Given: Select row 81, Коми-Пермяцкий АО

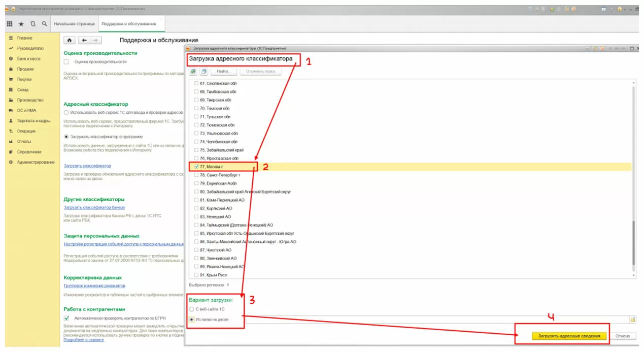Looking at the screenshot, I should click(x=410, y=200).
